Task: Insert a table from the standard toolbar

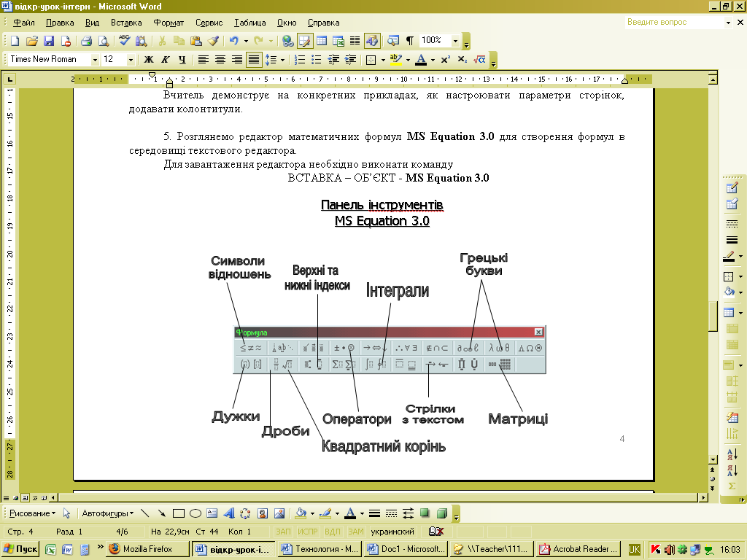Action: 322,41
